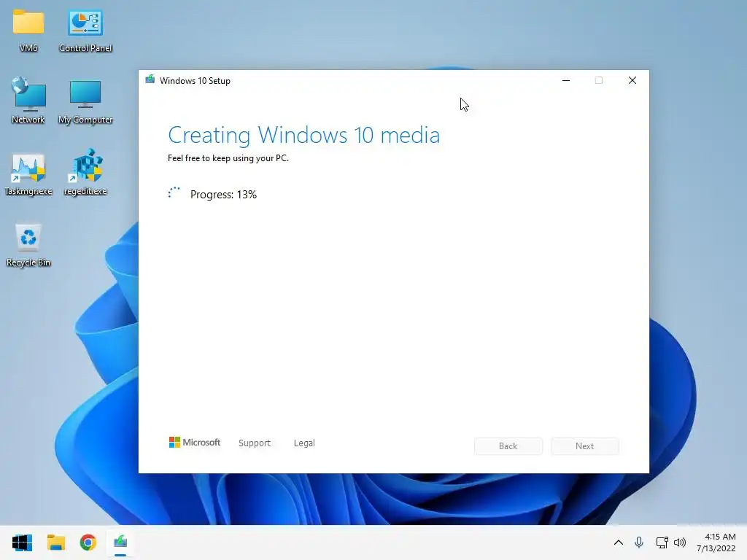
Task: Click the Windows 10 Setup title bar icon
Action: [x=150, y=80]
